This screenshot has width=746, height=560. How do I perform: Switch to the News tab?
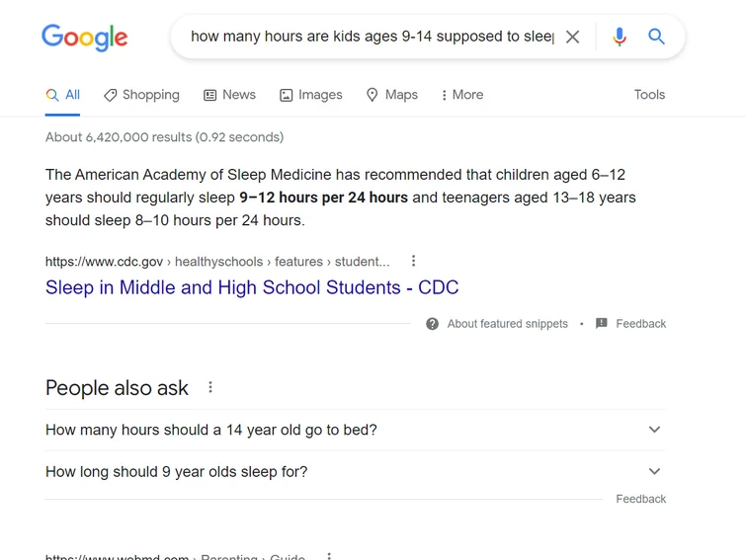pyautogui.click(x=229, y=95)
